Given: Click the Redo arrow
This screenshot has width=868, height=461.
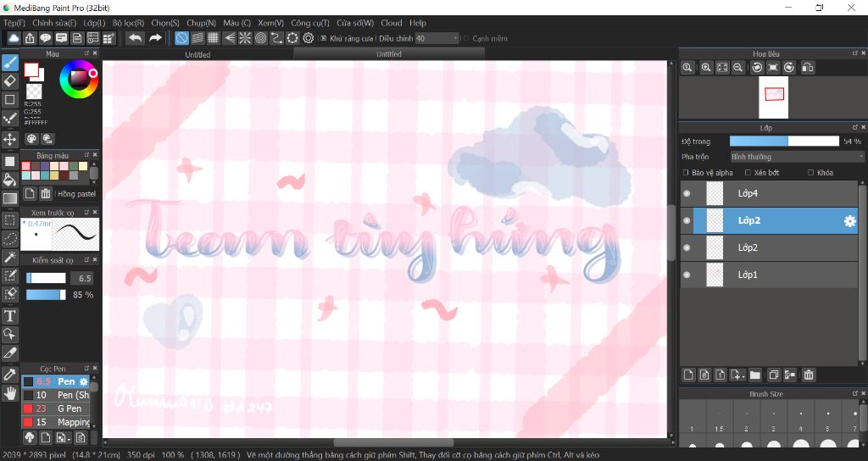Looking at the screenshot, I should click(156, 38).
